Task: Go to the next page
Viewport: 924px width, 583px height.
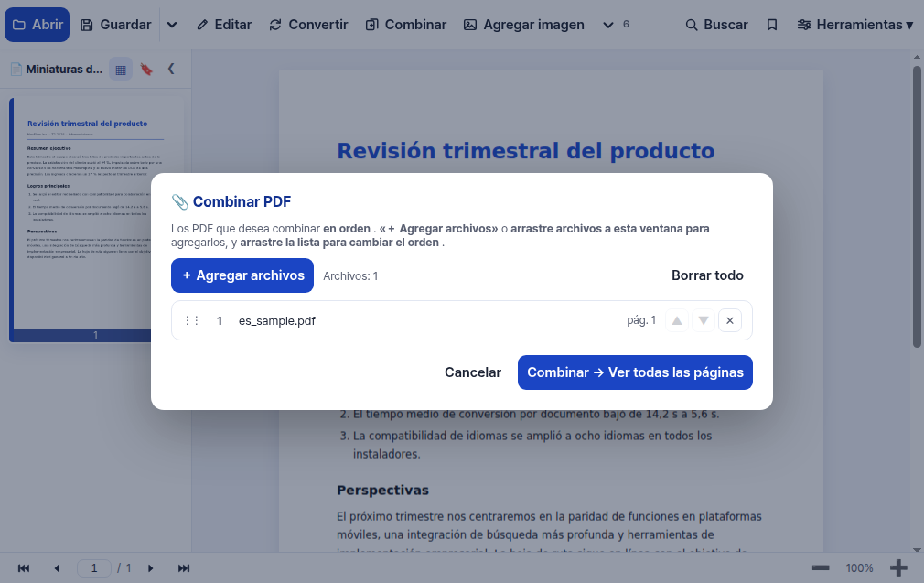Action: point(150,568)
